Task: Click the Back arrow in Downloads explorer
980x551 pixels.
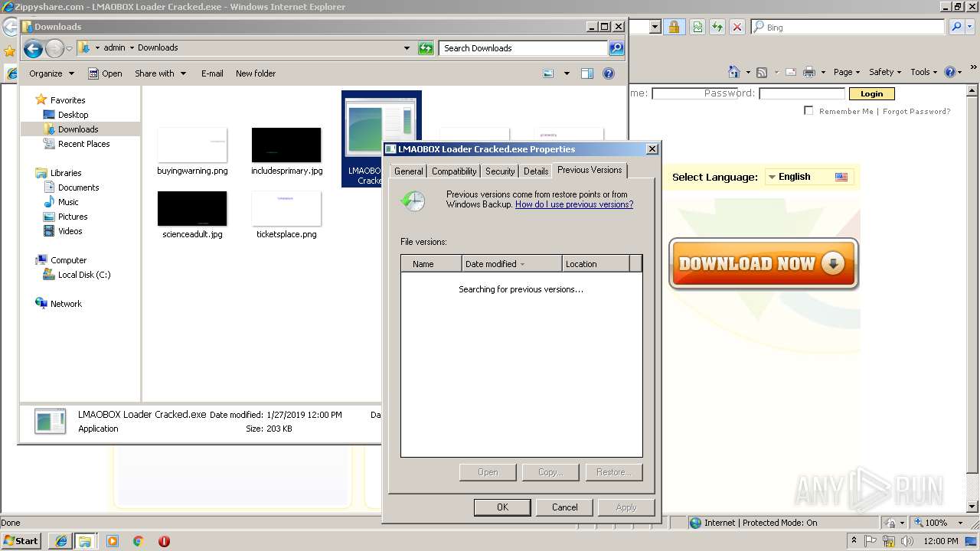Action: click(x=33, y=49)
